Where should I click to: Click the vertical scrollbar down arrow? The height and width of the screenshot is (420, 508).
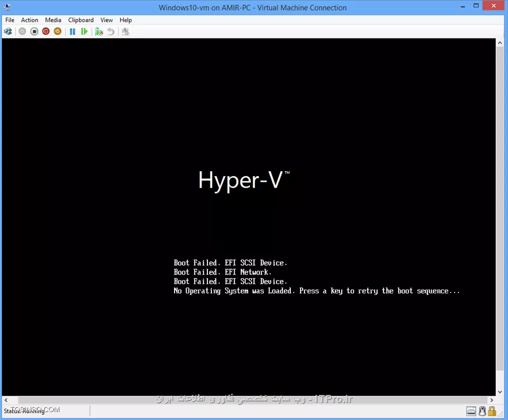[500, 392]
